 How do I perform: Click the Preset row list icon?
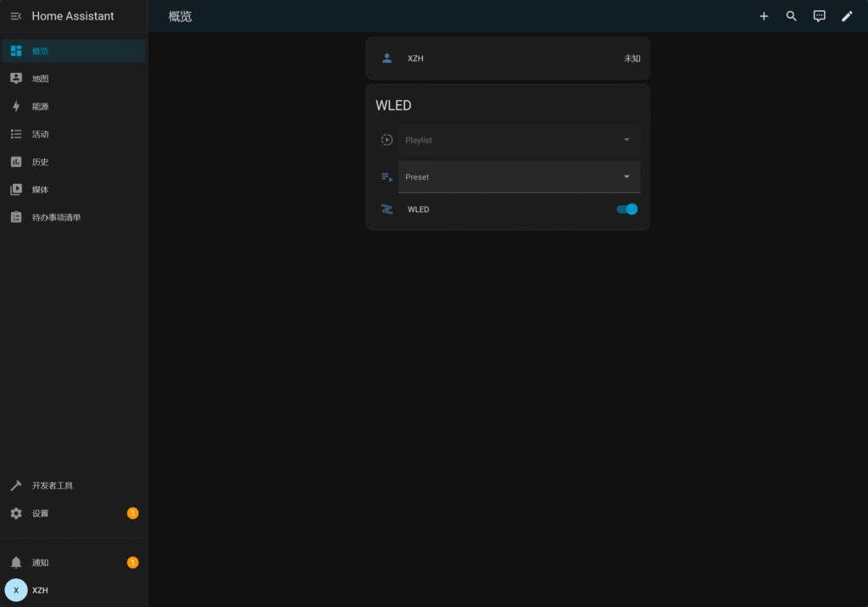[387, 177]
